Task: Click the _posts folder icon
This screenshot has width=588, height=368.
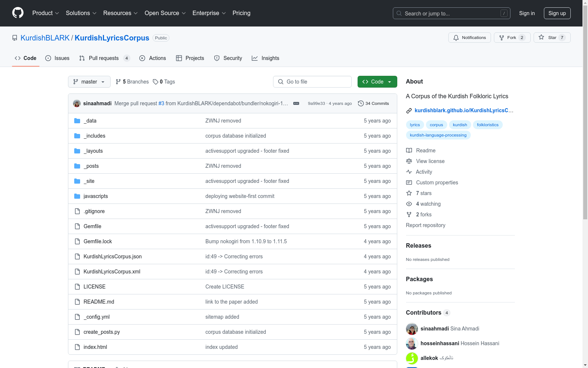Action: tap(77, 166)
